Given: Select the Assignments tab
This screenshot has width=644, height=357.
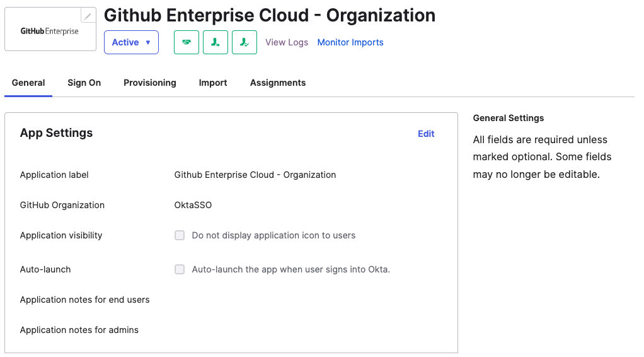Looking at the screenshot, I should [x=278, y=83].
